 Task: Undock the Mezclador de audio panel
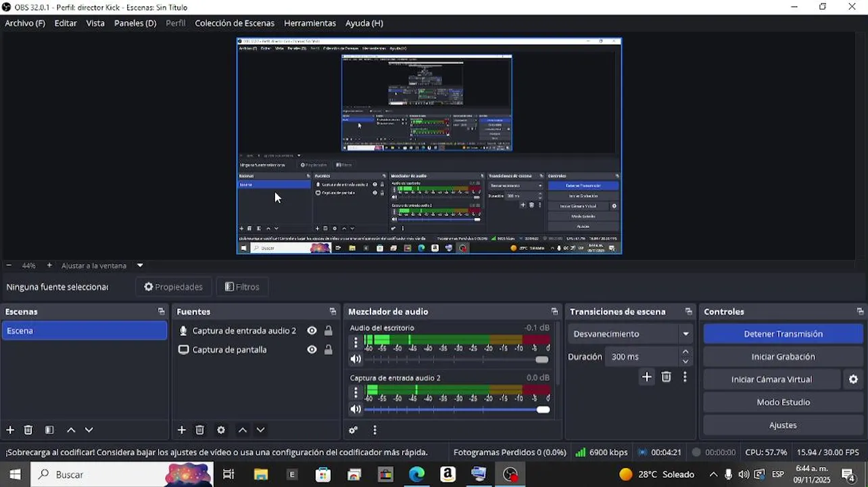(554, 312)
